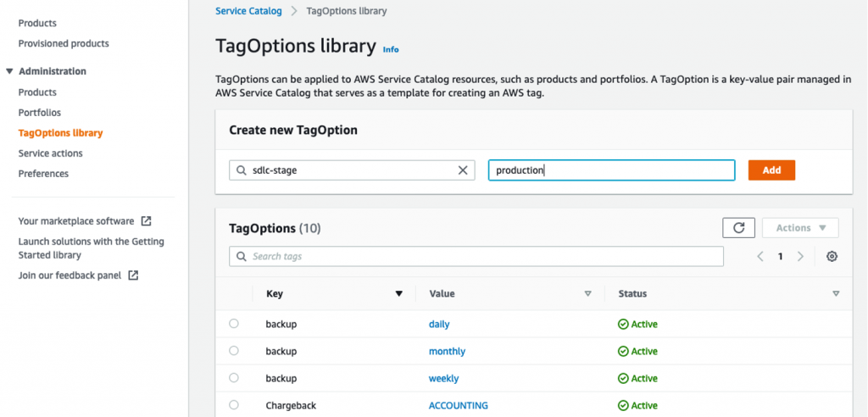Go to next page chevron
The height and width of the screenshot is (417, 868).
click(800, 257)
